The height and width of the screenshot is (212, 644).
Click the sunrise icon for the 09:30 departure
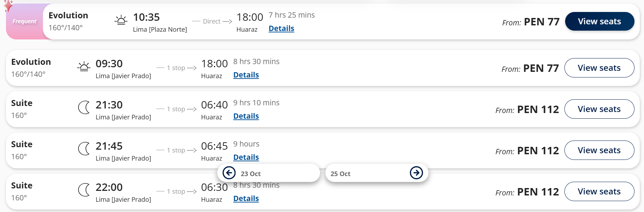[x=84, y=67]
